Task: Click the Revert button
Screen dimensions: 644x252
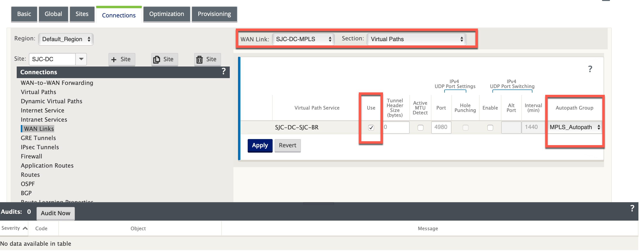Action: click(x=288, y=146)
